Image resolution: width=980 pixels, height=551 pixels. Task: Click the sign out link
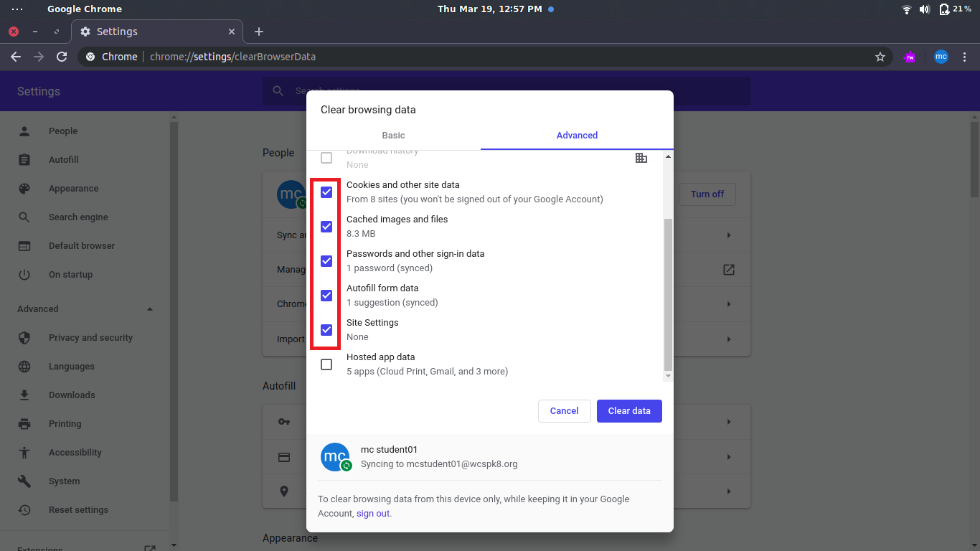373,514
